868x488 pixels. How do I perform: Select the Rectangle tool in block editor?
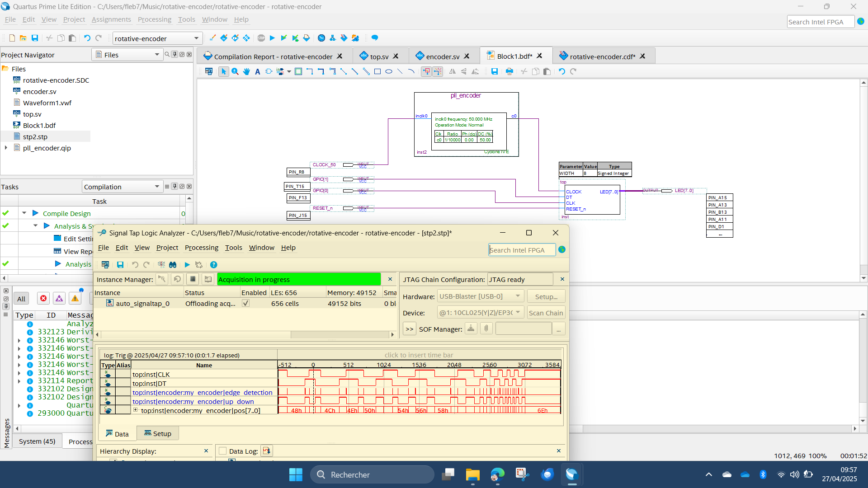[377, 71]
